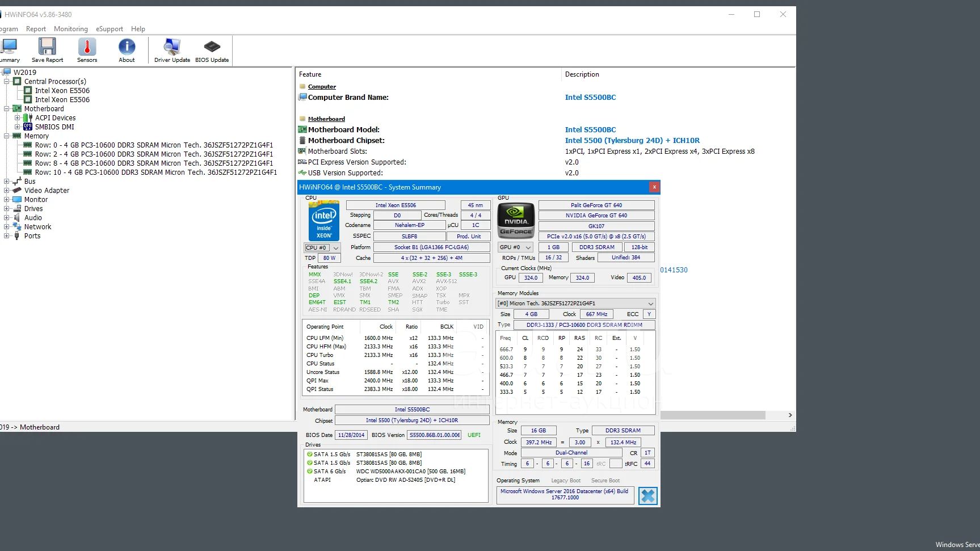Click the Motherboard Slots row icon

302,151
